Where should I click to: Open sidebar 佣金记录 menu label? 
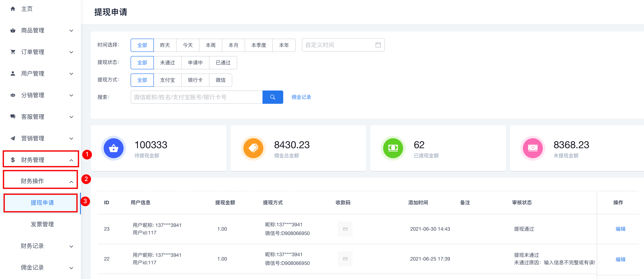(32, 268)
